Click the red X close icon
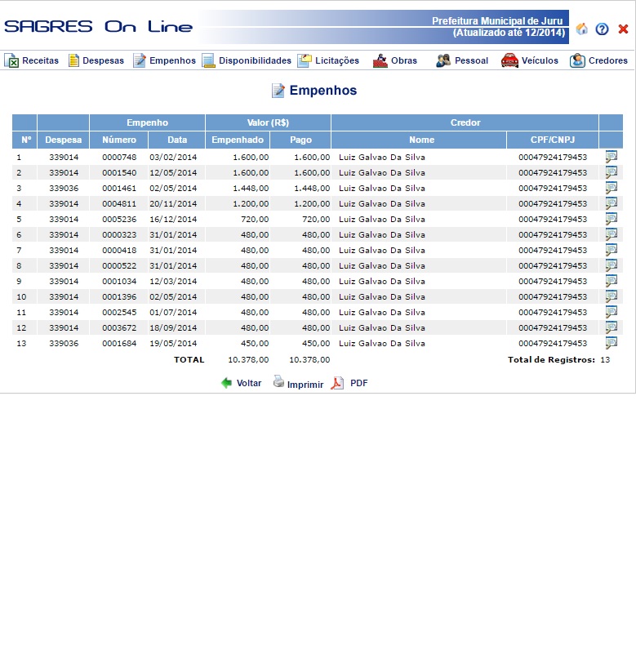Image resolution: width=636 pixels, height=672 pixels. [623, 29]
